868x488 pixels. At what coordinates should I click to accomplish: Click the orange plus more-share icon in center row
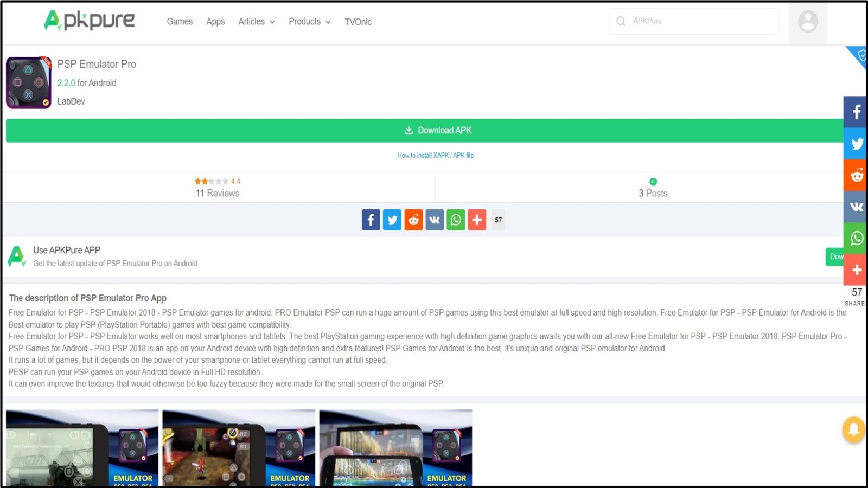[477, 220]
